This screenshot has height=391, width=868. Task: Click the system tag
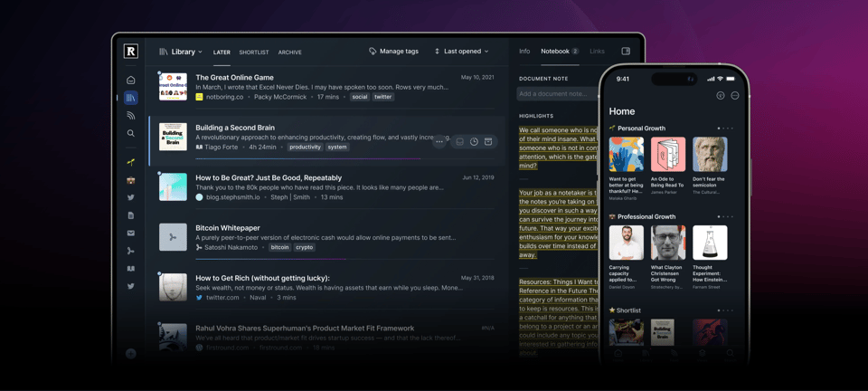(x=337, y=148)
